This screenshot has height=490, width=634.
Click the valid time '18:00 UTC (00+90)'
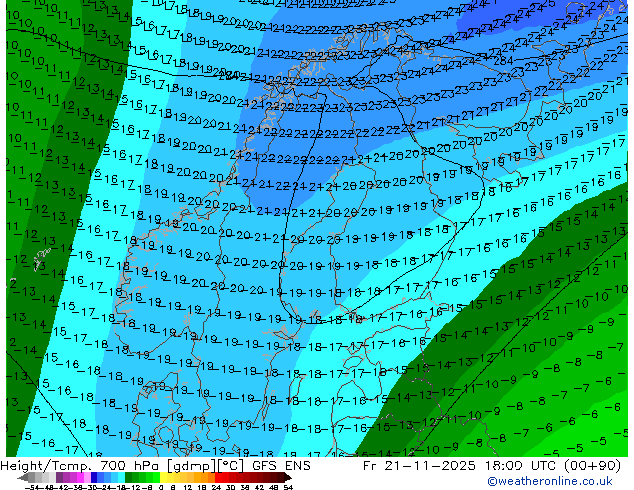[552, 466]
